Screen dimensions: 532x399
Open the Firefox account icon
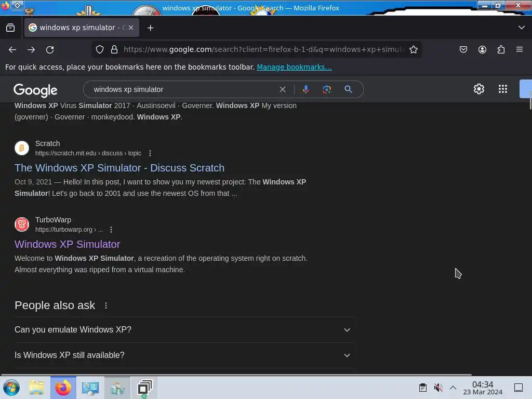tap(482, 49)
